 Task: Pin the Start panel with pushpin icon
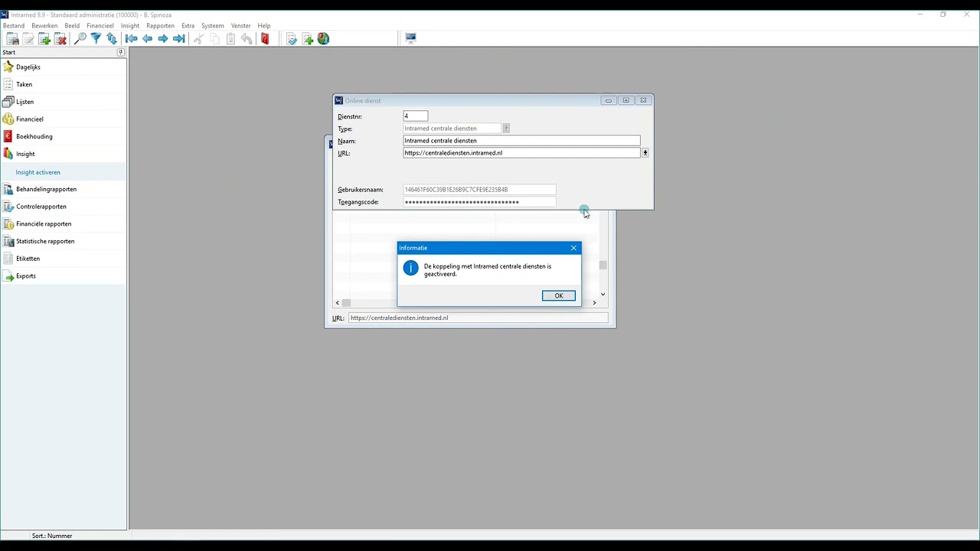120,53
